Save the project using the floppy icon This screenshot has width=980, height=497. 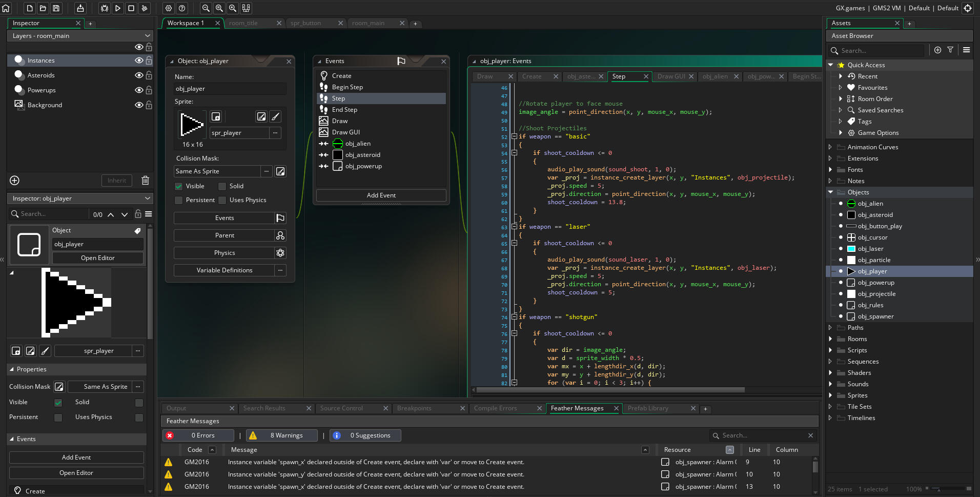pos(56,8)
